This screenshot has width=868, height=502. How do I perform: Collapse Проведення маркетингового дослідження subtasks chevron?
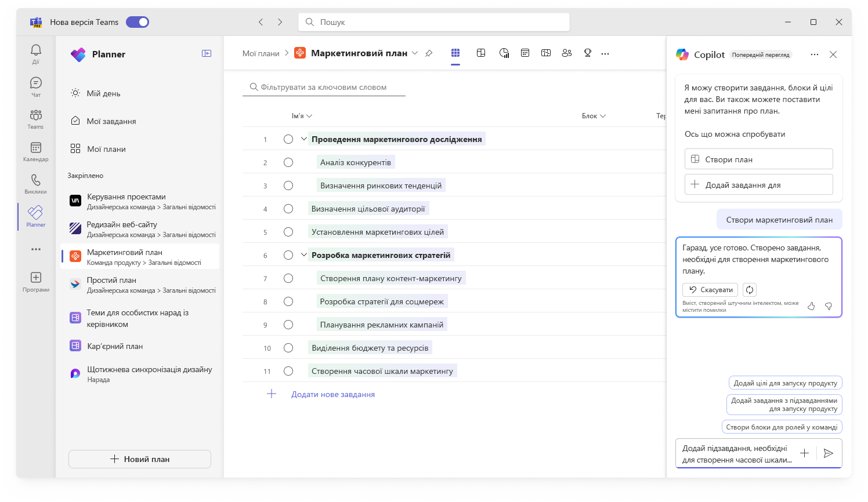(304, 139)
